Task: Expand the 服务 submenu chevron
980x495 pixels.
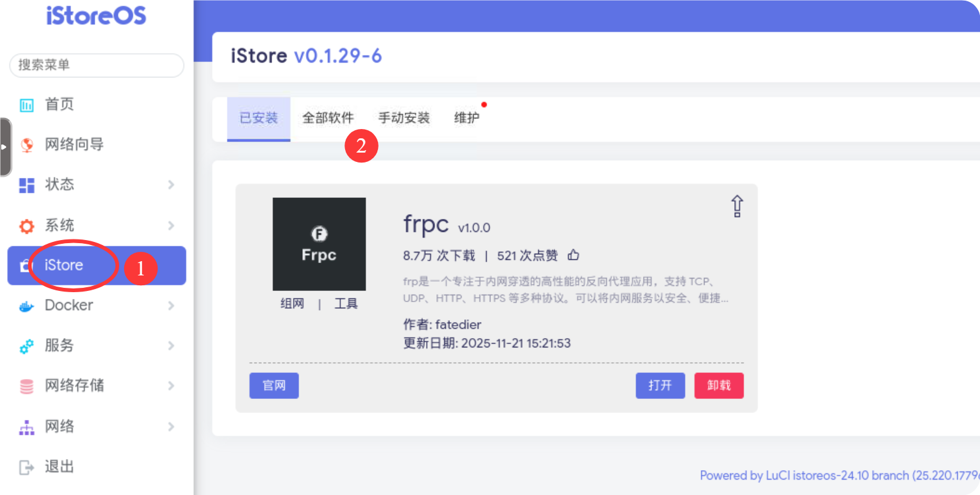Action: (x=171, y=346)
